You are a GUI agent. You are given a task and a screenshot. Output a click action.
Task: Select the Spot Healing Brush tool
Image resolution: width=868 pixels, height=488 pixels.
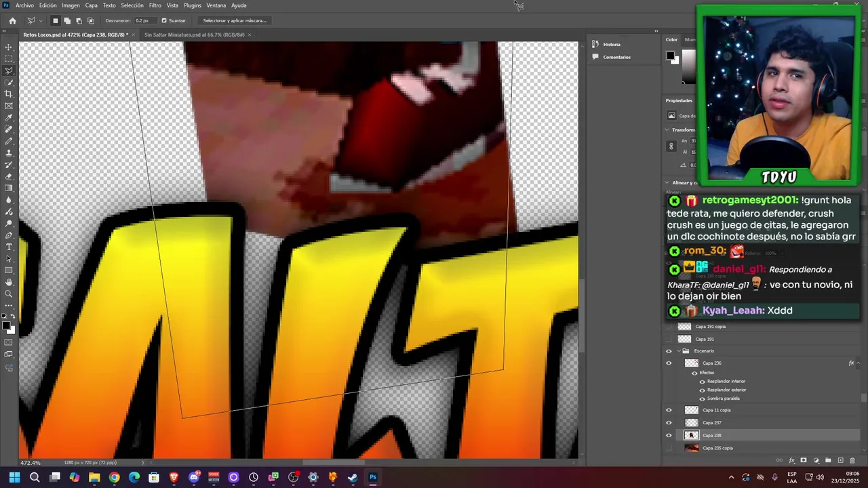coord(9,129)
